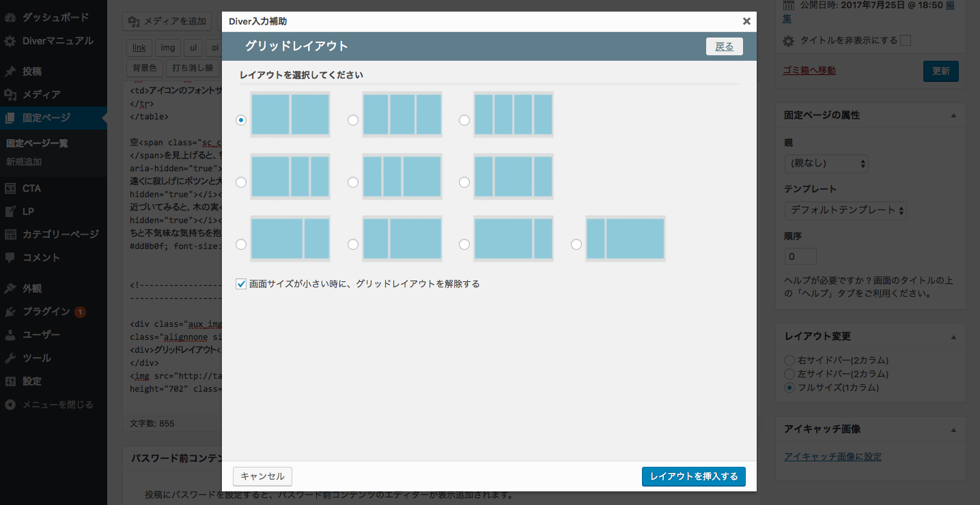980x505 pixels.
Task: Click the キャンセル button
Action: [x=262, y=476]
